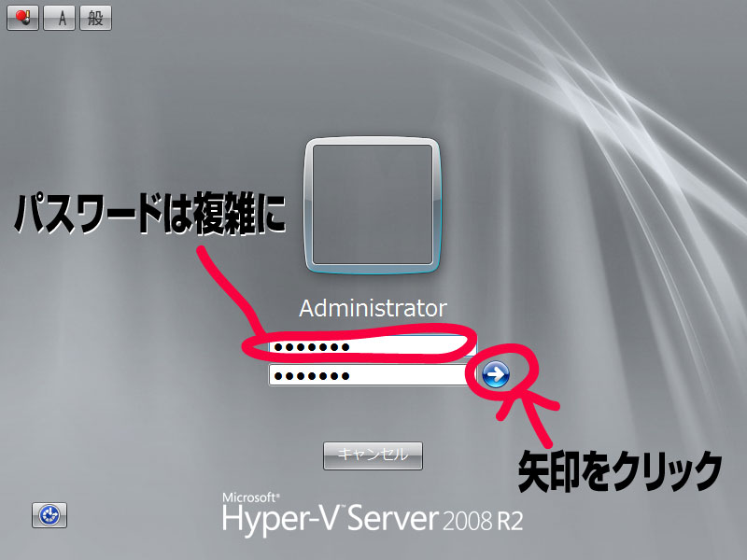Click the masked dots in the lower password field

(x=312, y=376)
